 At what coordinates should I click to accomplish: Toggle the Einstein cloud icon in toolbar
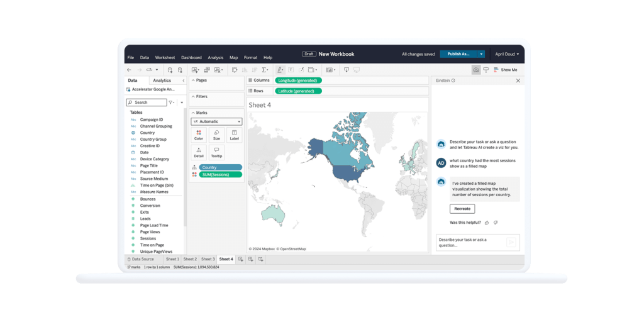pos(476,70)
